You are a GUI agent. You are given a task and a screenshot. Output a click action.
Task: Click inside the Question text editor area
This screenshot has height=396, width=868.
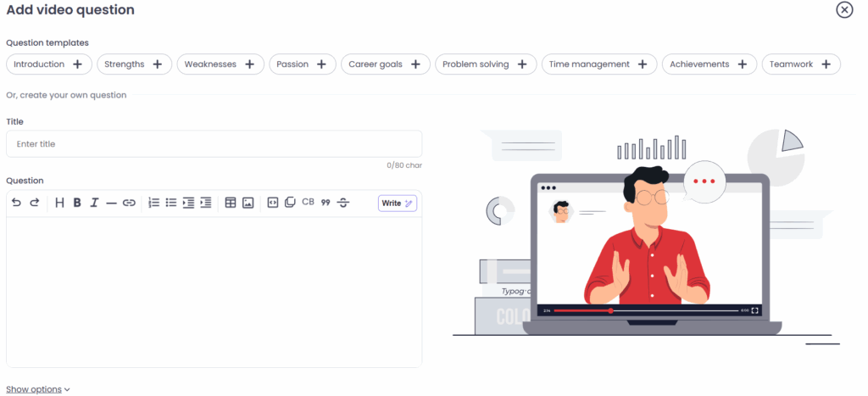coord(214,292)
